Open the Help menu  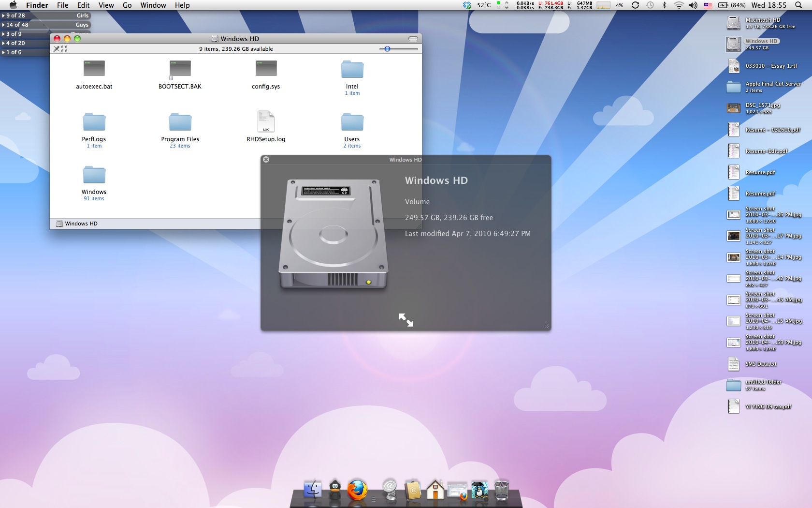182,5
